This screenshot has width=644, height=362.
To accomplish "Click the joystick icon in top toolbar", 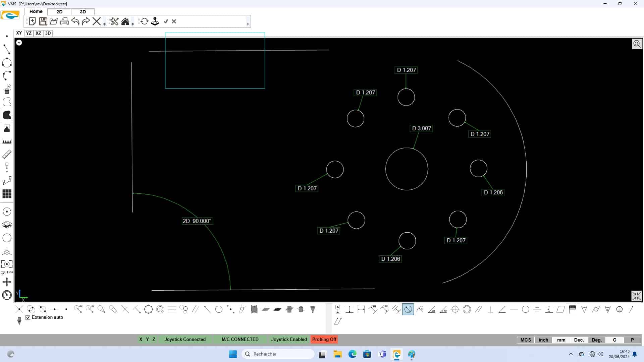I will coord(155,21).
